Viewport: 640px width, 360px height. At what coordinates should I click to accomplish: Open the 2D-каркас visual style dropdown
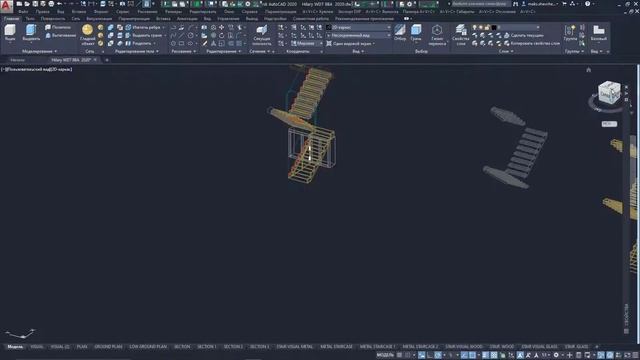click(358, 27)
